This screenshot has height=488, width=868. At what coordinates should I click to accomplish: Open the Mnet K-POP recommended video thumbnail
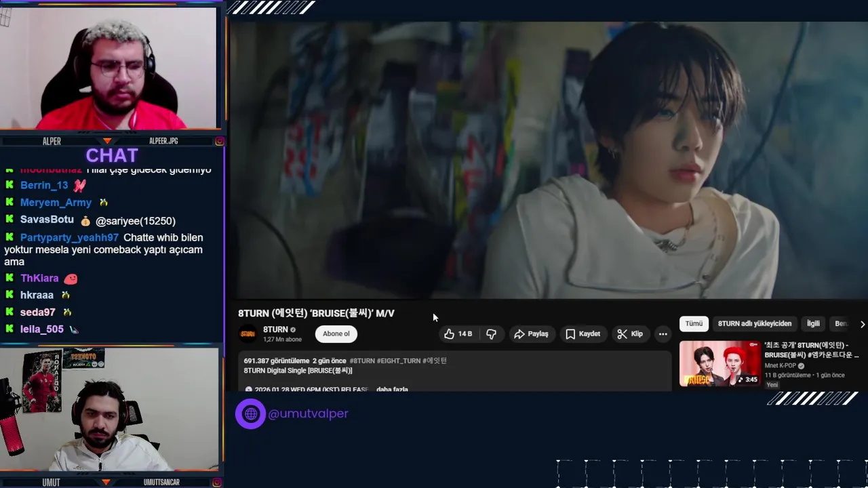(720, 363)
